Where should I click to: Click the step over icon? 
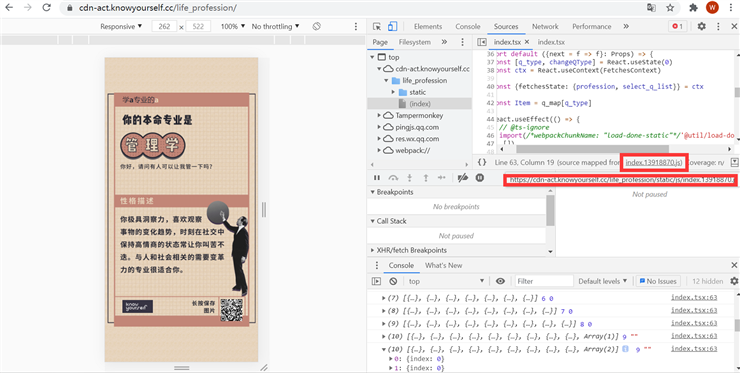click(x=393, y=178)
